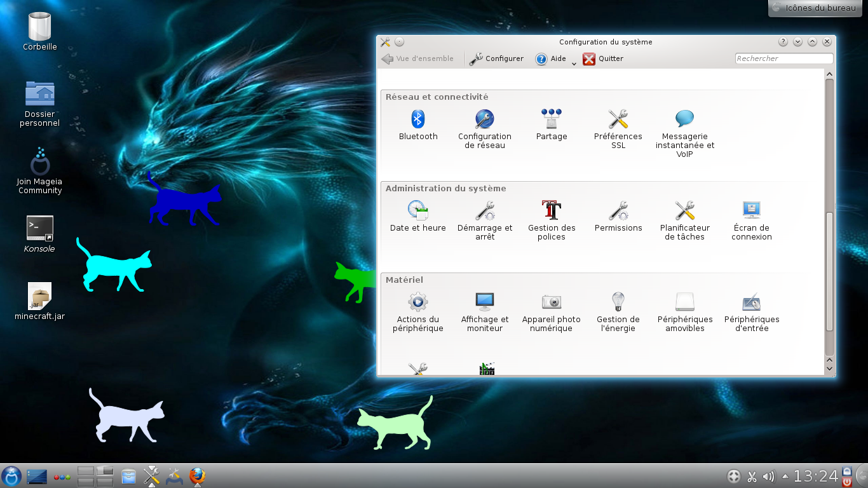Image resolution: width=868 pixels, height=488 pixels.
Task: Open Démarrage et arrêt module
Action: 485,221
